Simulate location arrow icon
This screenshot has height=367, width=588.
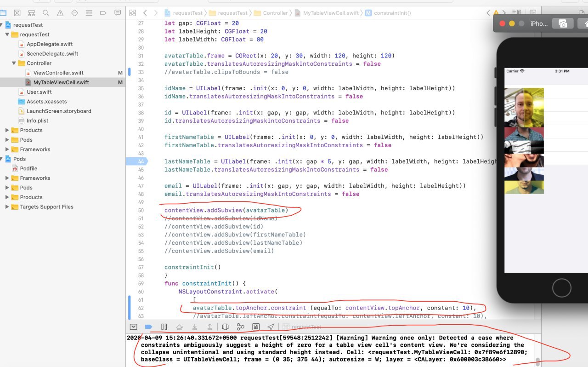pos(271,327)
